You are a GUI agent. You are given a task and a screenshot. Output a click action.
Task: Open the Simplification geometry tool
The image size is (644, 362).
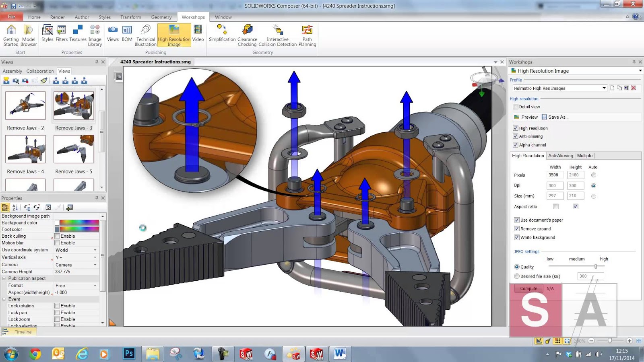pos(221,34)
